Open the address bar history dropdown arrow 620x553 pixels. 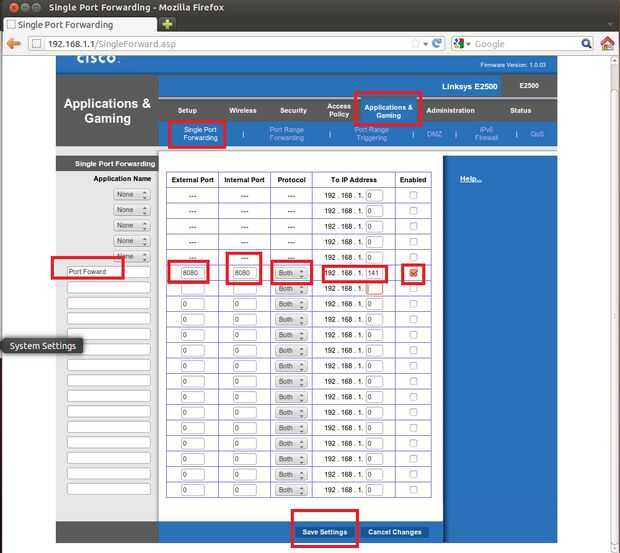425,44
